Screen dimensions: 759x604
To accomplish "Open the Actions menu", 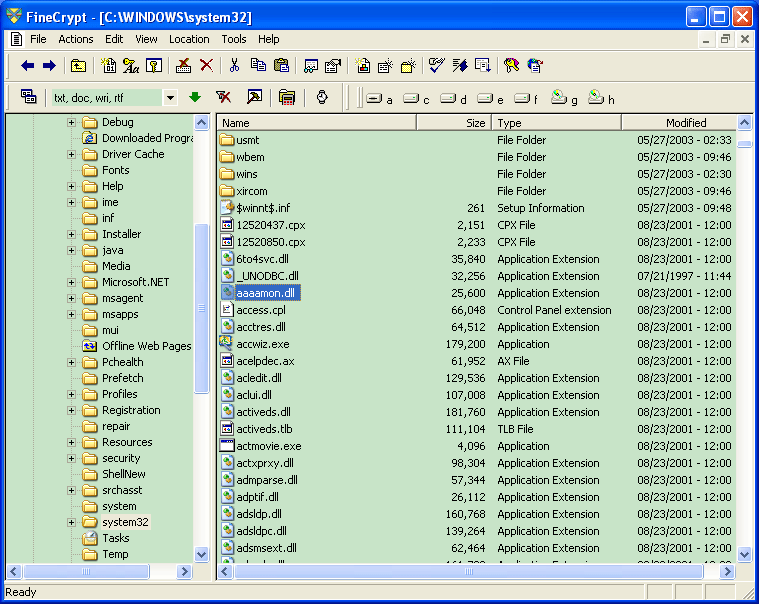I will (76, 39).
